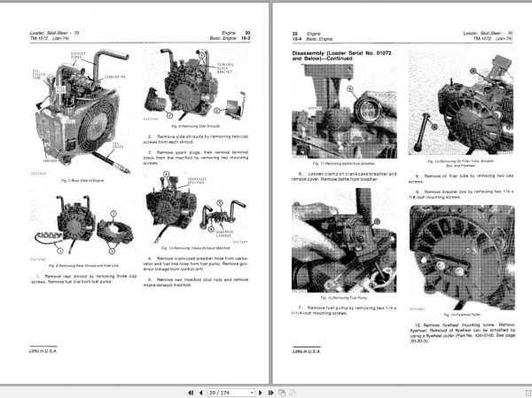Go to the first page
Screen dimensions: 532x398
pyautogui.click(x=191, y=393)
